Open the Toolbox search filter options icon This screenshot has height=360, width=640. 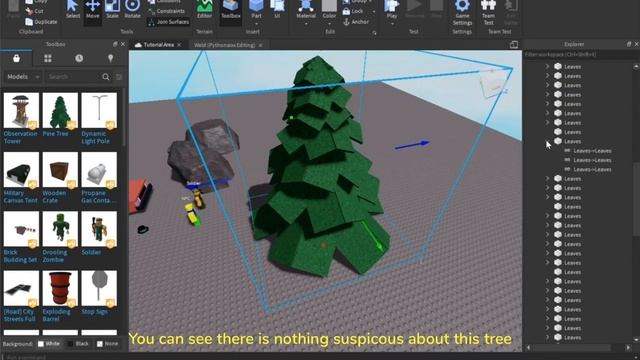click(119, 77)
